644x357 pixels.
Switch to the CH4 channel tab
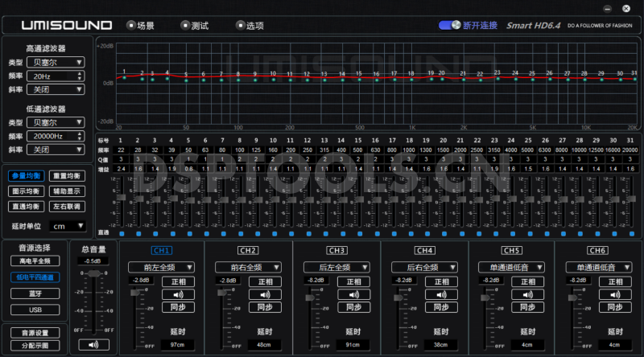[424, 250]
